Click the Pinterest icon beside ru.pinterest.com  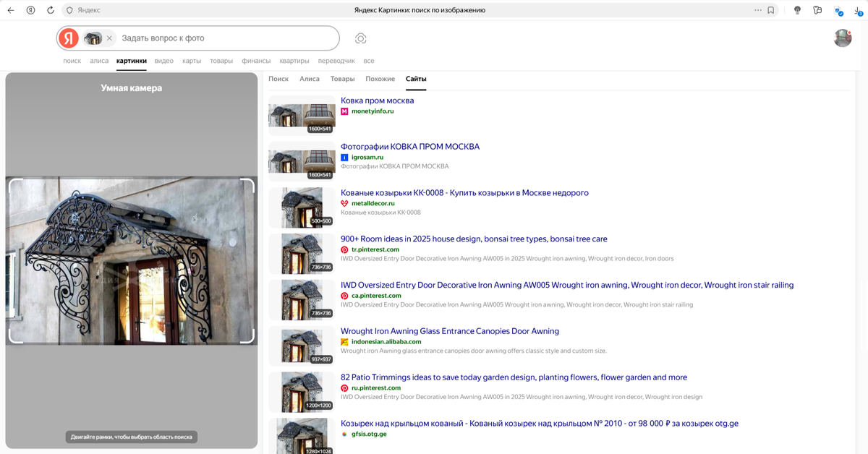point(344,387)
